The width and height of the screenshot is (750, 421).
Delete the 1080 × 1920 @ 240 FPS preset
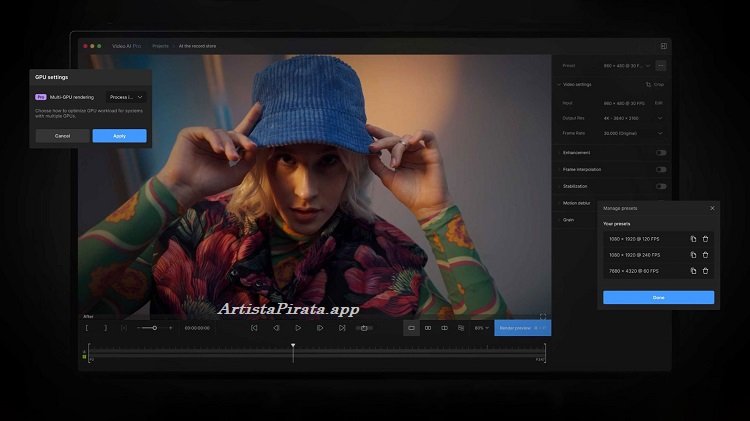click(705, 255)
